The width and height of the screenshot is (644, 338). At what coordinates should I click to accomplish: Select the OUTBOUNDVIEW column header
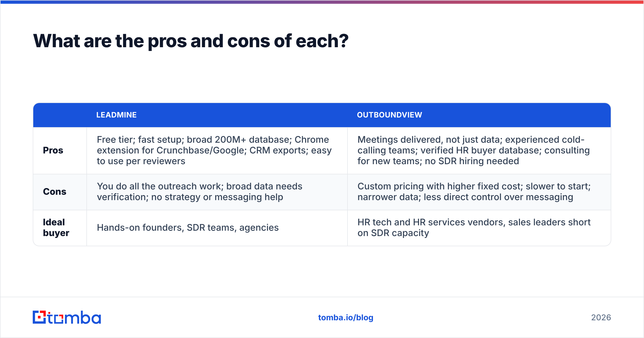pos(389,115)
